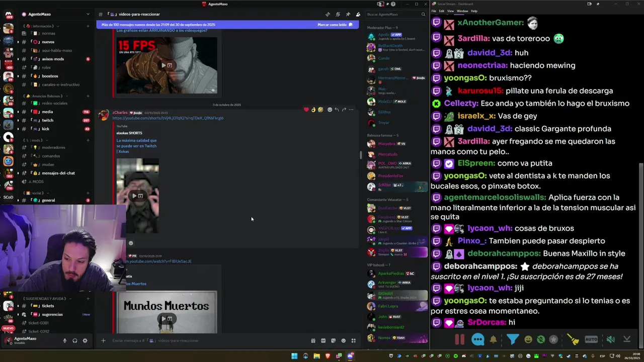Select member Mercatudo in list
The height and width of the screenshot is (362, 644).
coord(387,154)
